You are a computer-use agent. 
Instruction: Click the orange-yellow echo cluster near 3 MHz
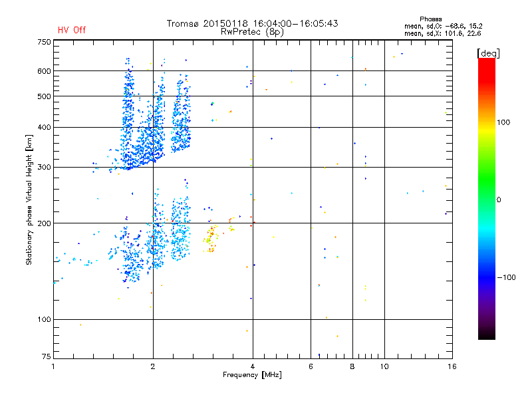coord(211,238)
